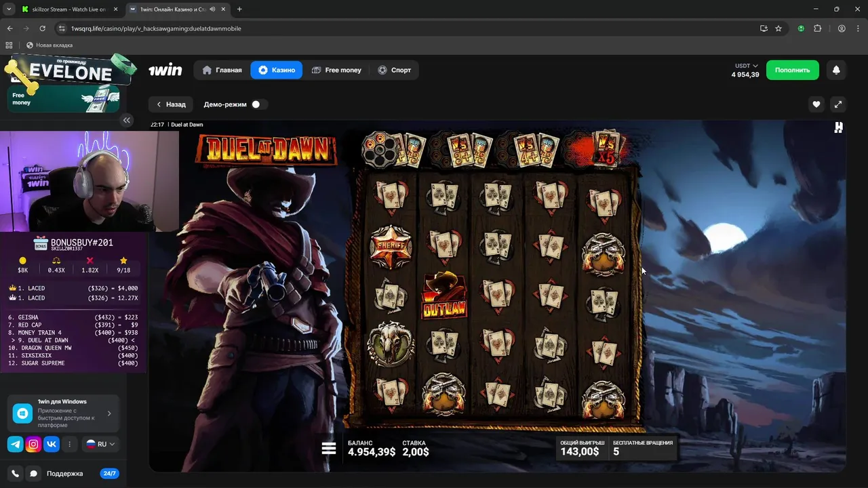Open browser extensions puzzle icon
The width and height of the screenshot is (868, 488).
click(x=817, y=28)
